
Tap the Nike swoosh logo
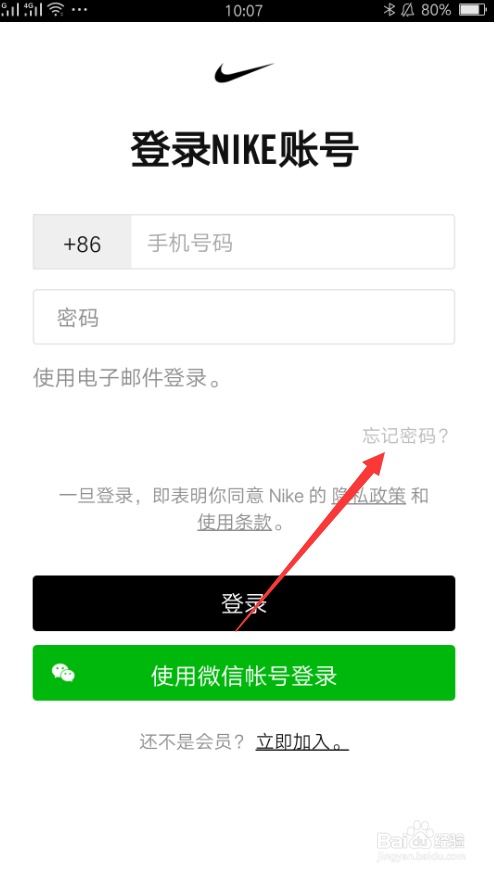(x=244, y=73)
